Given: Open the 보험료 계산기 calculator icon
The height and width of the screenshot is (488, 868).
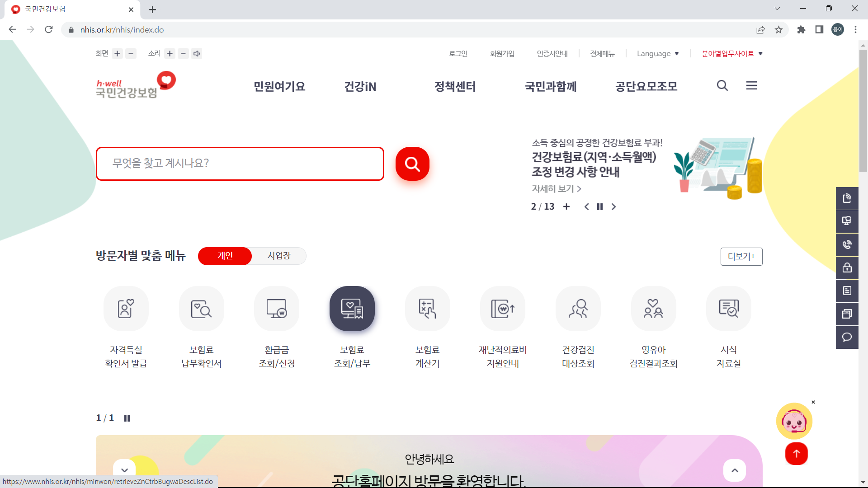Looking at the screenshot, I should (x=427, y=309).
